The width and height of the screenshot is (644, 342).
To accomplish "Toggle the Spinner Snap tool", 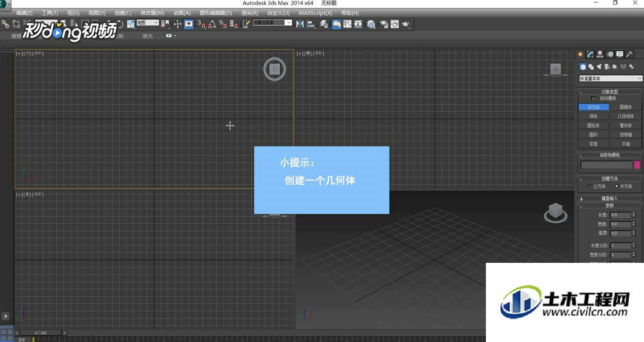I will coord(234,24).
